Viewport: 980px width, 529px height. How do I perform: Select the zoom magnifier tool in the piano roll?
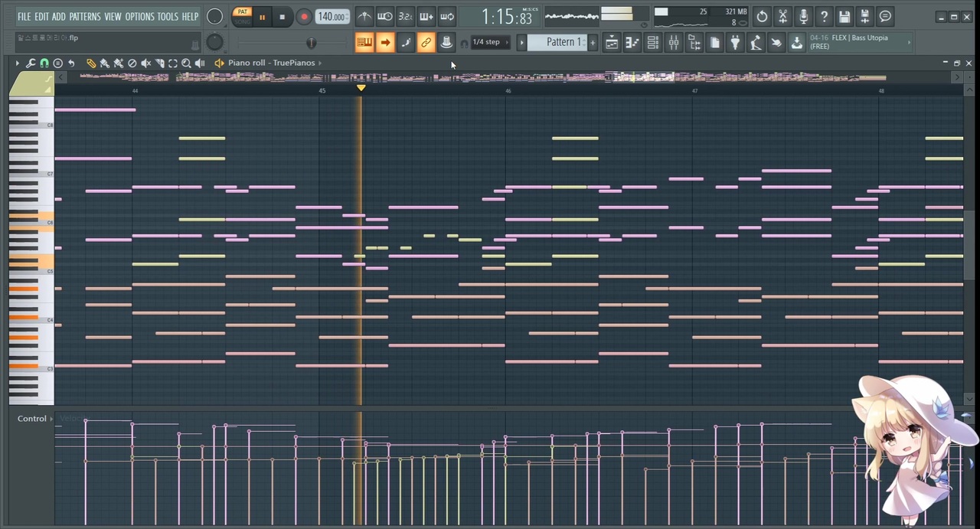tap(186, 64)
